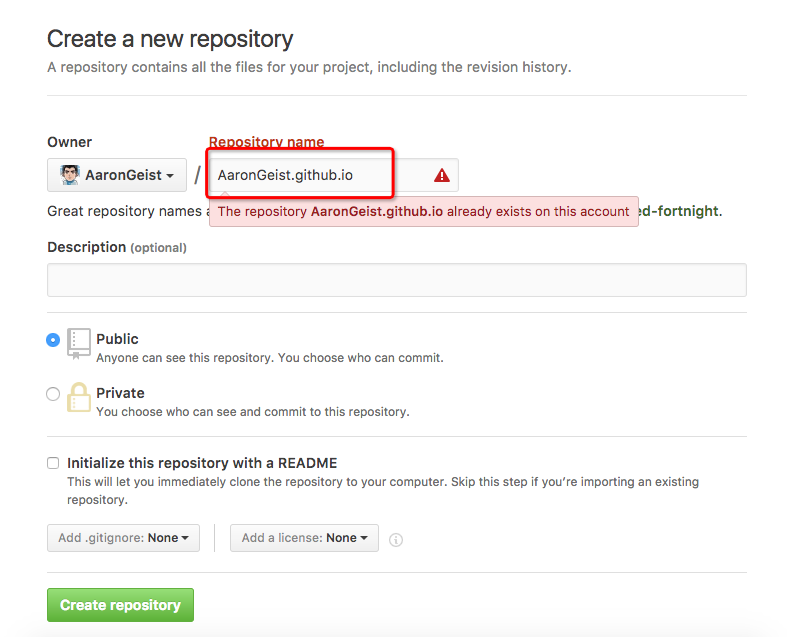Click the Owner label
The width and height of the screenshot is (787, 637).
(x=69, y=142)
